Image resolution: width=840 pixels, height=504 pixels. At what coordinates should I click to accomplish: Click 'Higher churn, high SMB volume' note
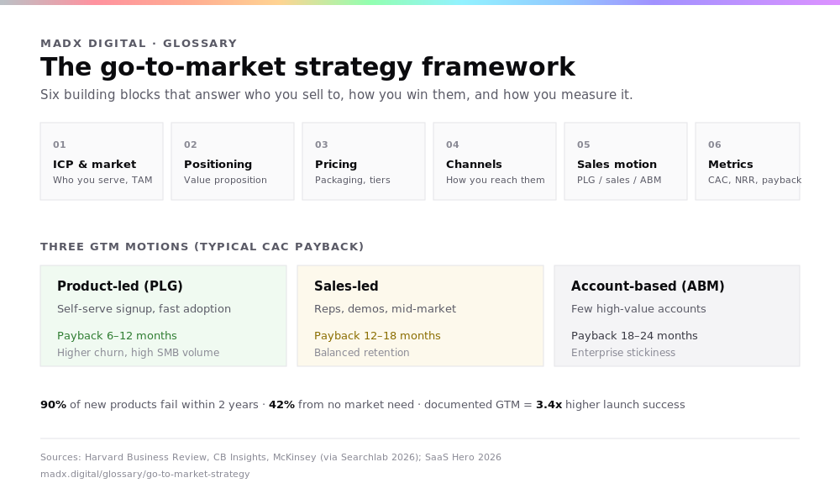(139, 353)
